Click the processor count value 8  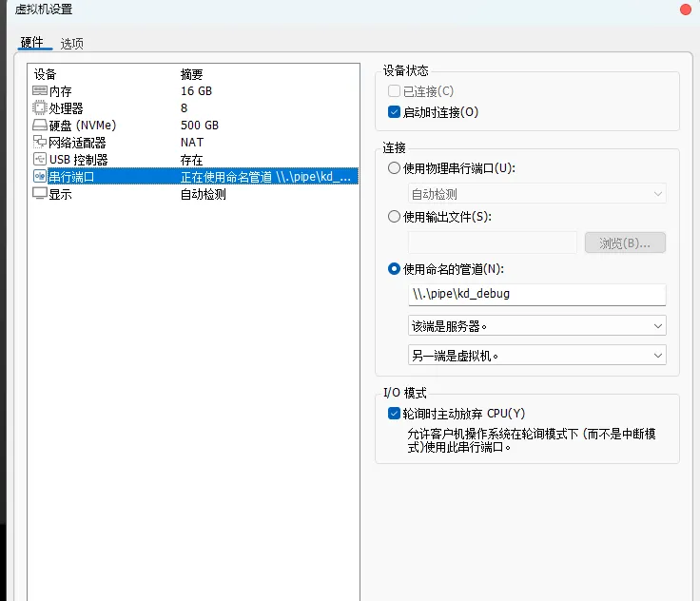(184, 108)
